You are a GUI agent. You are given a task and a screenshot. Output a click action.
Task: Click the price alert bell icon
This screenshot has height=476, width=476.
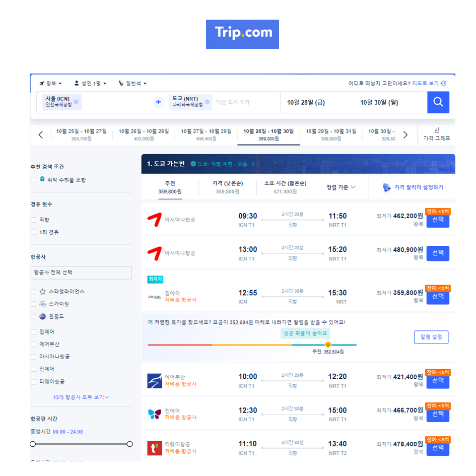tap(386, 187)
